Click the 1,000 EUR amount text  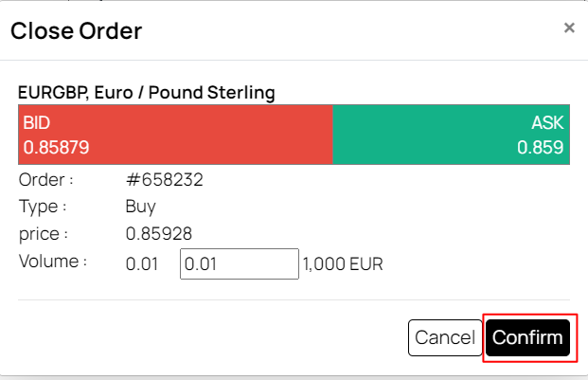[343, 264]
